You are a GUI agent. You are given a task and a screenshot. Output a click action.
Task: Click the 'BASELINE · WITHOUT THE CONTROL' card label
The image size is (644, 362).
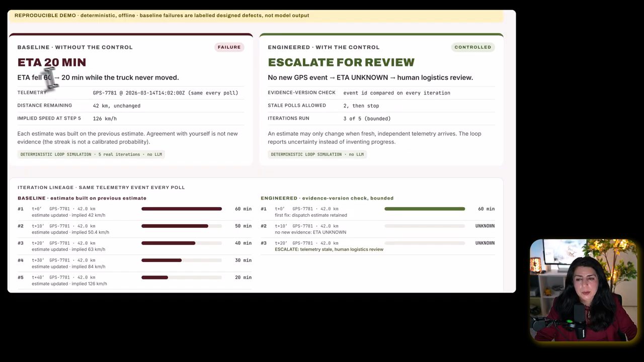click(x=75, y=47)
